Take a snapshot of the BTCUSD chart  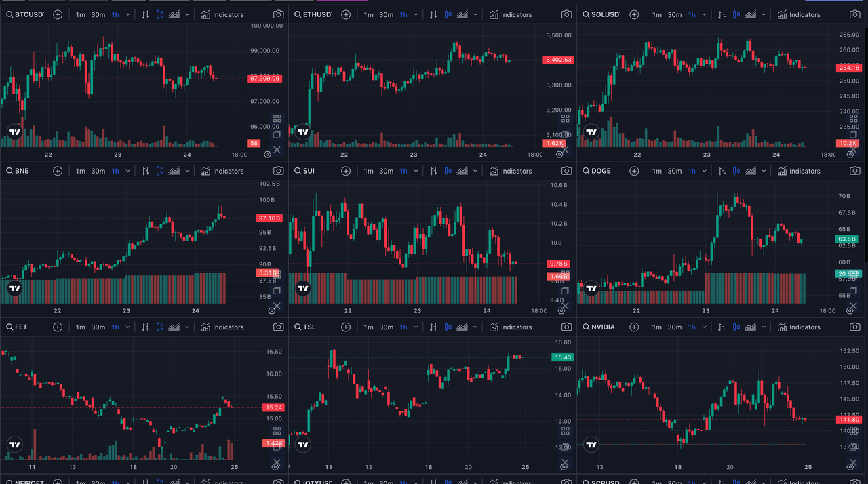point(278,14)
